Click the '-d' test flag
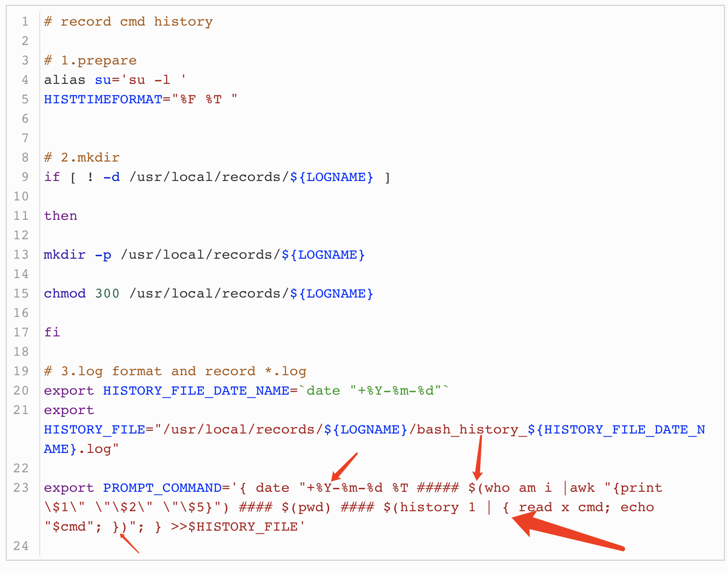 (x=111, y=177)
